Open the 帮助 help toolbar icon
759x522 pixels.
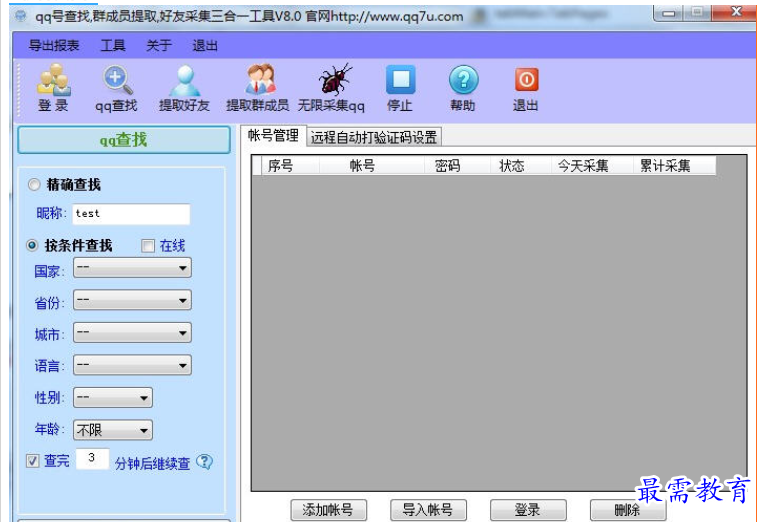coord(463,80)
